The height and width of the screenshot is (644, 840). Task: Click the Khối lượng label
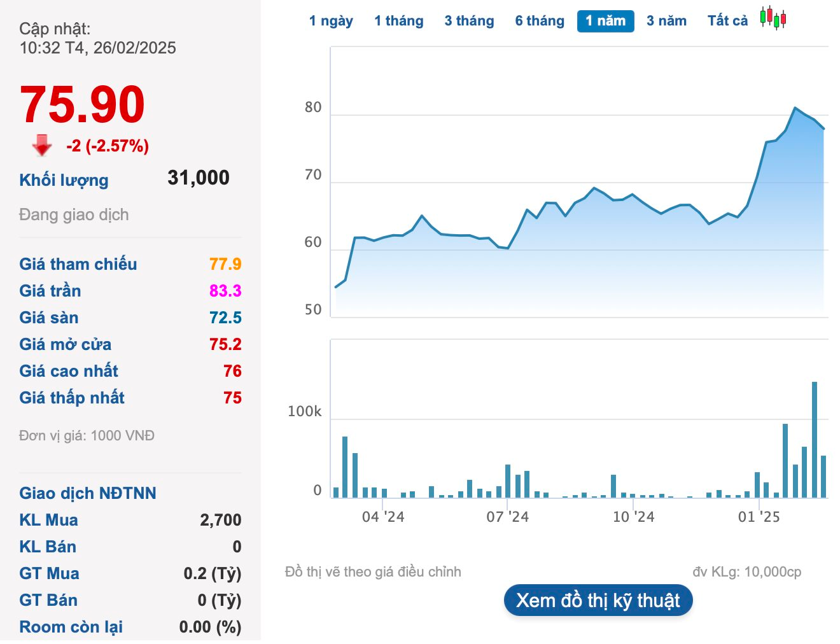64,180
